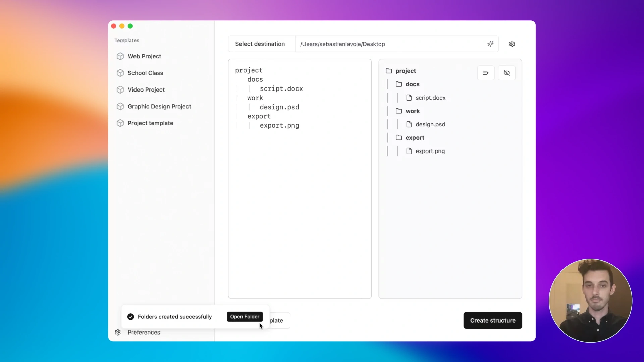
Task: Click the indent lines icon in the preview panel
Action: 486,73
